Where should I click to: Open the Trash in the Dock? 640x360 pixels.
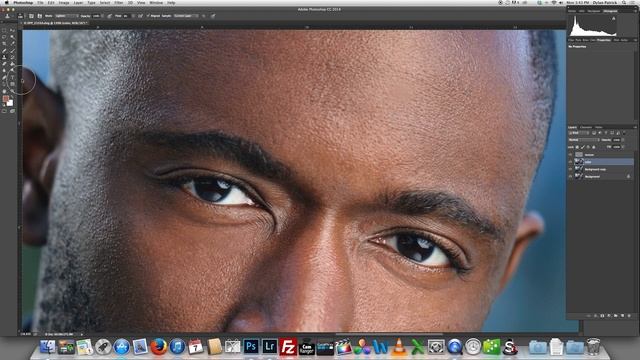click(x=593, y=347)
